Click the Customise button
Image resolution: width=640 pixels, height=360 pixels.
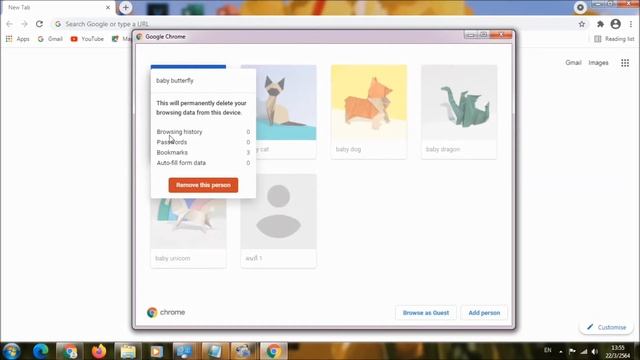point(606,327)
